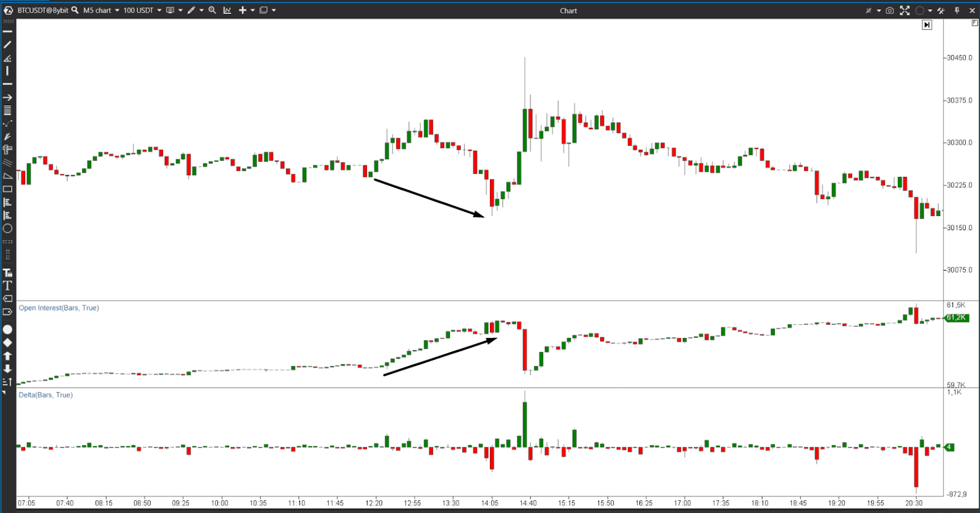
Task: Expand chart to full screen
Action: 905,10
